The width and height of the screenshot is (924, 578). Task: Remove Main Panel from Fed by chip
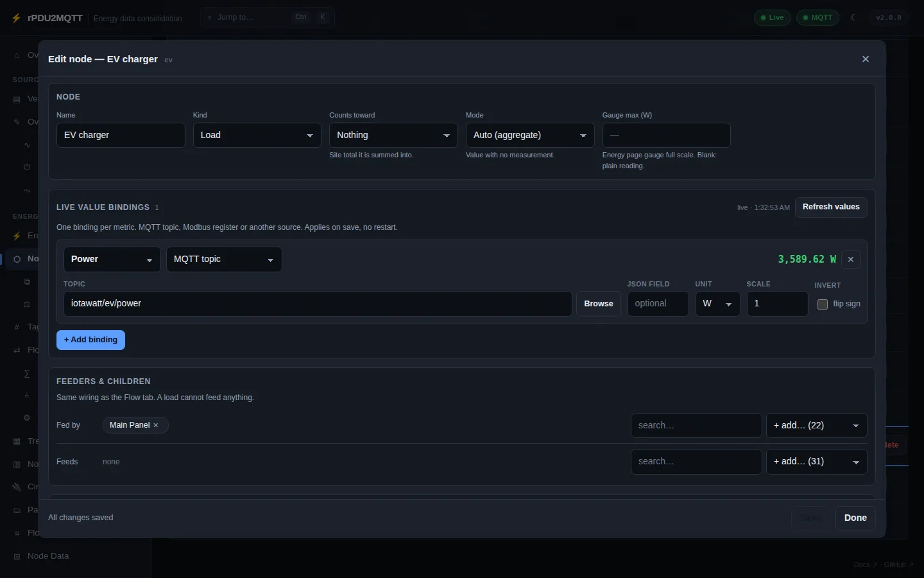(155, 425)
